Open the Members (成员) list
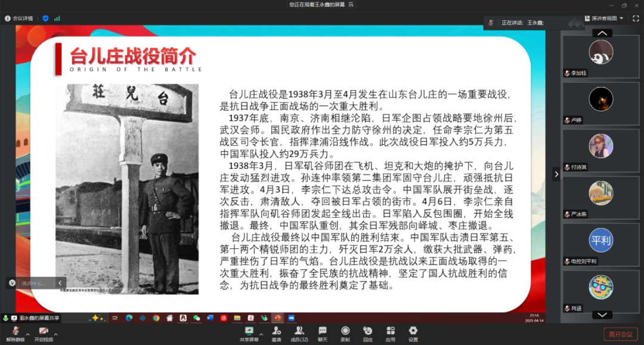Screen dimensions: 644x345 (299, 332)
